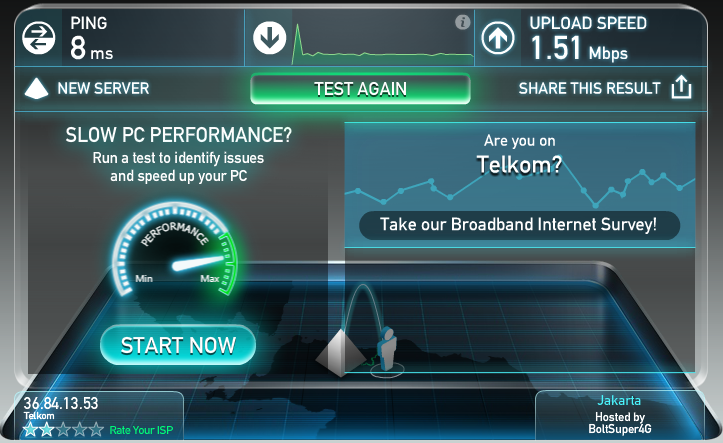
Task: Open Take our Broadband Internet Survey
Action: coord(519,225)
